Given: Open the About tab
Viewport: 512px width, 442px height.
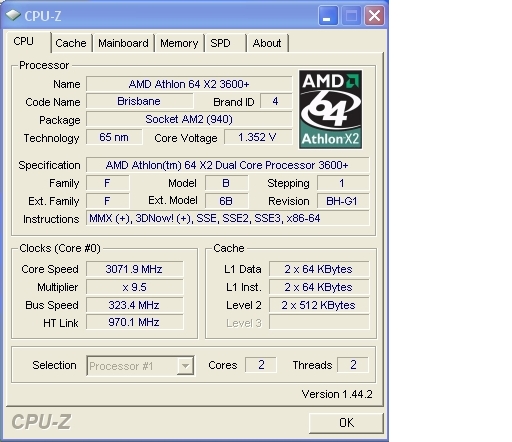Looking at the screenshot, I should tap(267, 43).
